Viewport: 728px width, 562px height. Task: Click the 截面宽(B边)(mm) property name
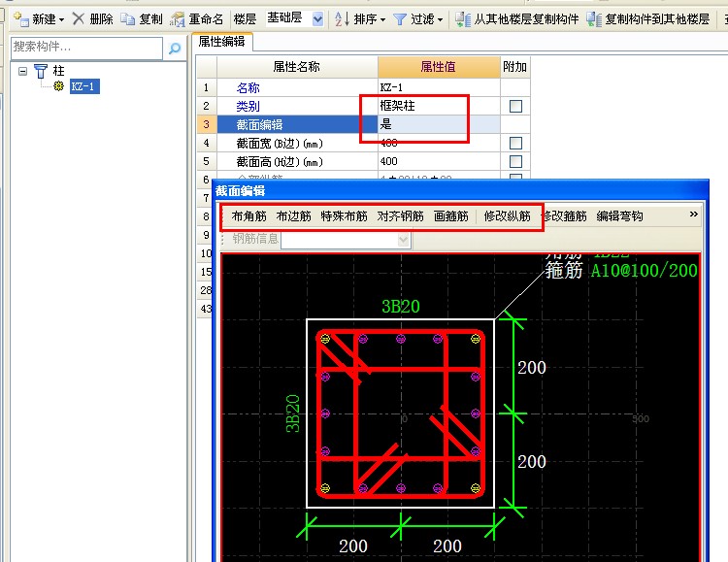click(x=280, y=144)
